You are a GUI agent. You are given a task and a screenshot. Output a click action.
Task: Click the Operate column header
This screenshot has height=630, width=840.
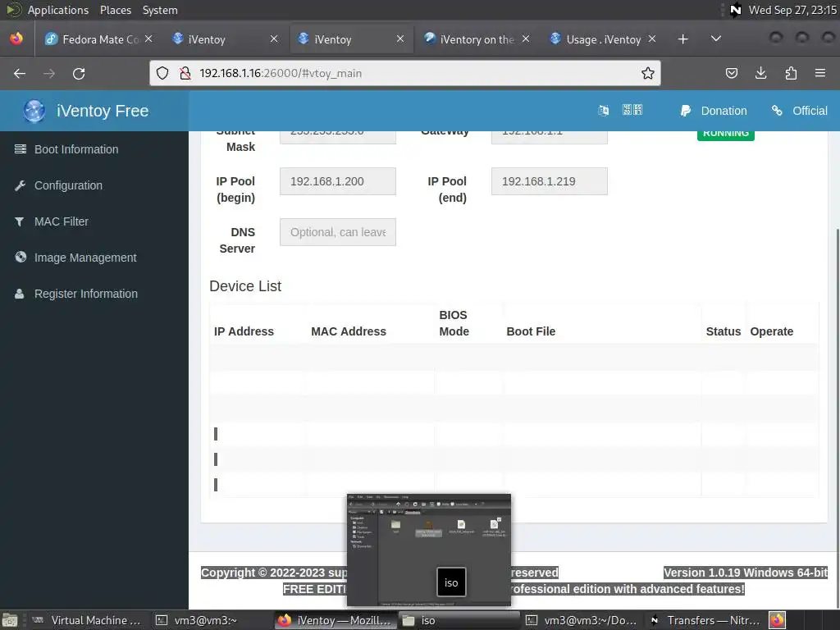[x=771, y=331]
